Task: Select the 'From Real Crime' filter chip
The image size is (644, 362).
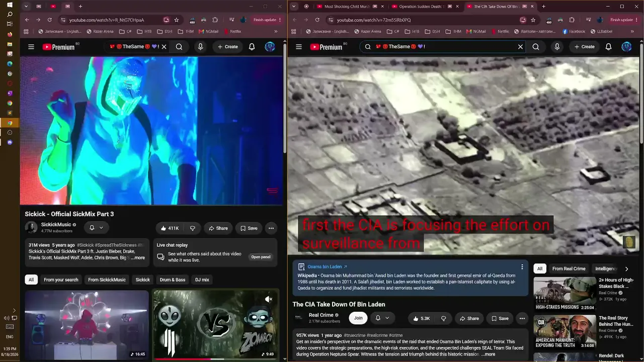Action: 569,268
